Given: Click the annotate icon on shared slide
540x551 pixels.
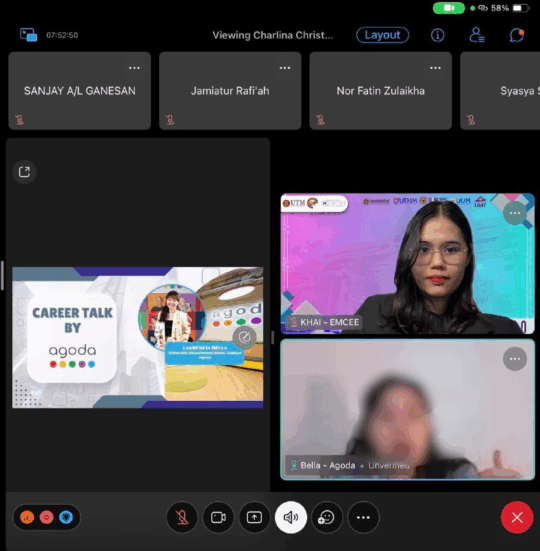Looking at the screenshot, I should (244, 337).
